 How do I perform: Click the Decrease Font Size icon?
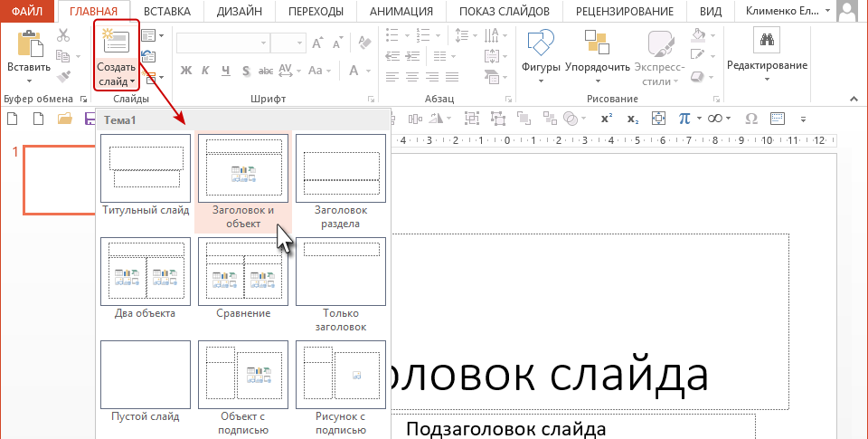pos(336,43)
